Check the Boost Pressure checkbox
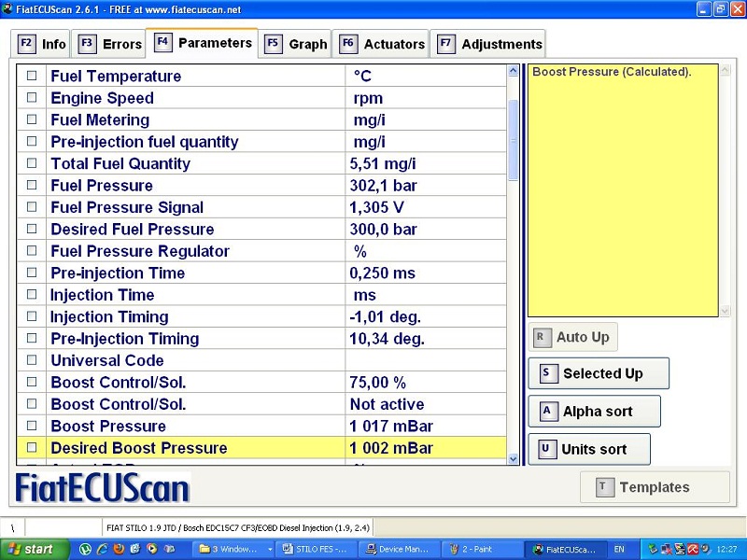 coord(32,426)
